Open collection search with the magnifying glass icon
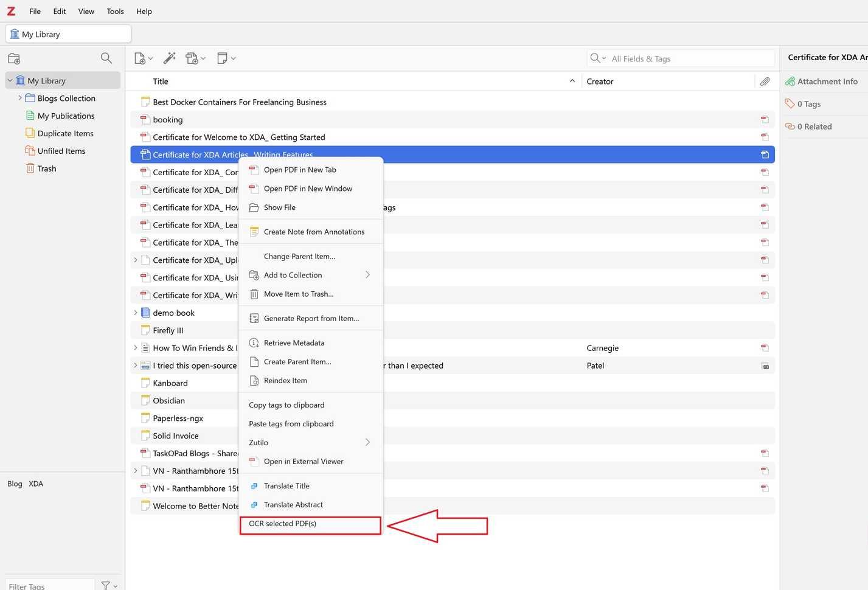The image size is (868, 590). (106, 58)
